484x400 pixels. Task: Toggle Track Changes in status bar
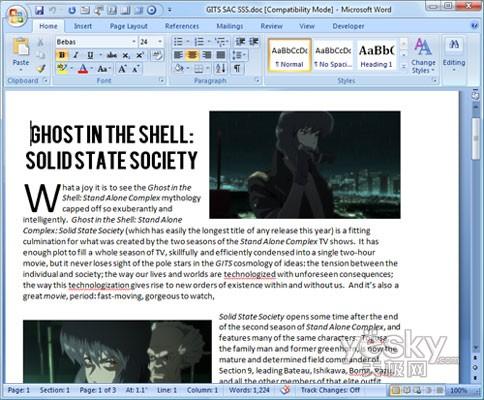pyautogui.click(x=330, y=390)
